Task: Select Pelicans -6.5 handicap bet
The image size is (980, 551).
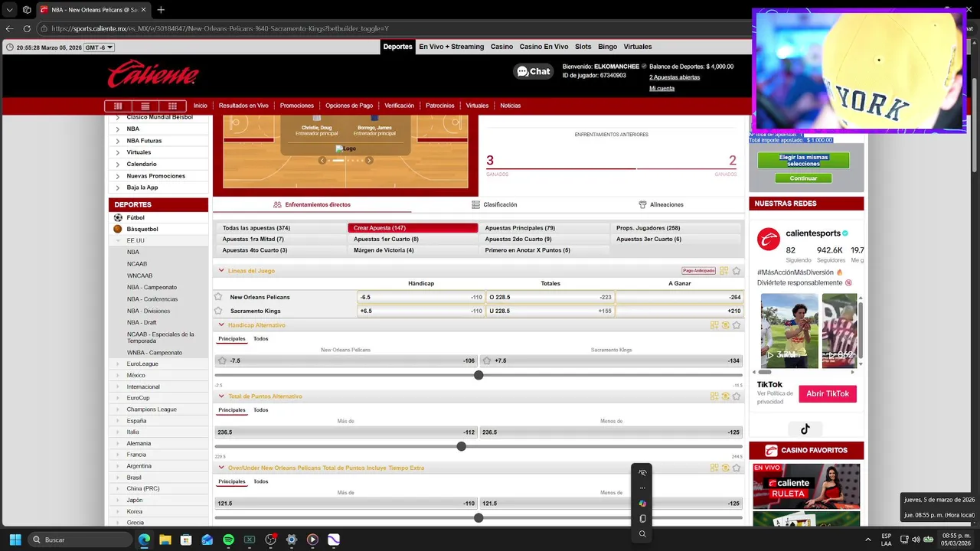Action: click(420, 297)
